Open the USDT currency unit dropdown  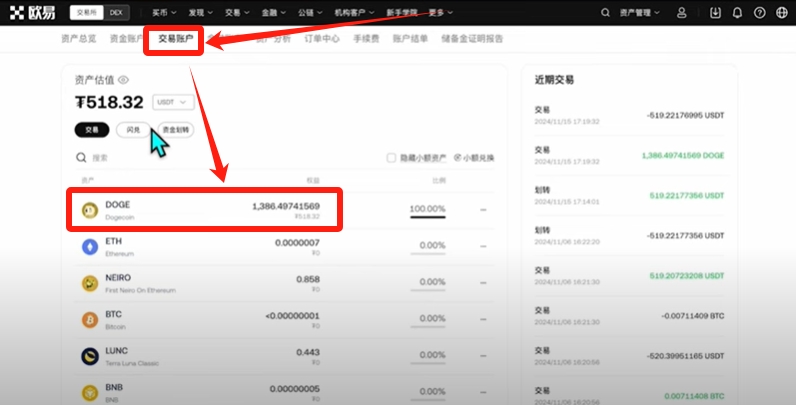click(173, 102)
